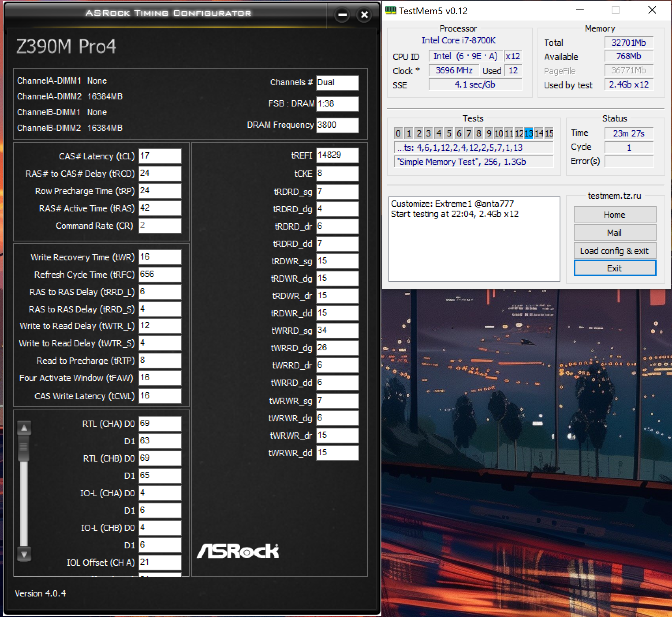
Task: Click the Four Activate Window (tFAW) field
Action: (x=160, y=378)
